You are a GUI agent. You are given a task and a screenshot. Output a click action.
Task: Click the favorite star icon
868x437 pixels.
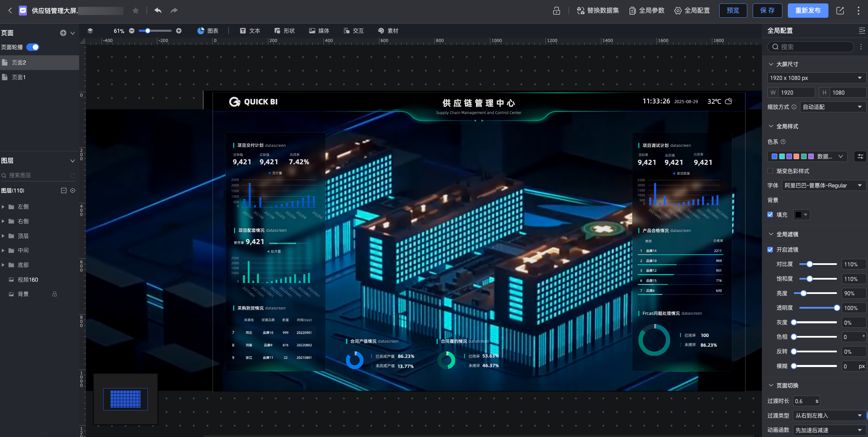click(135, 11)
